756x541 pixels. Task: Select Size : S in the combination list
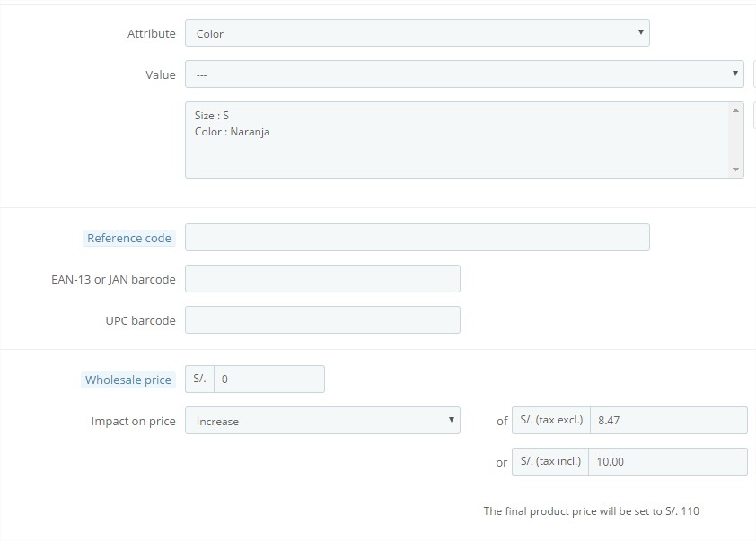tap(212, 116)
